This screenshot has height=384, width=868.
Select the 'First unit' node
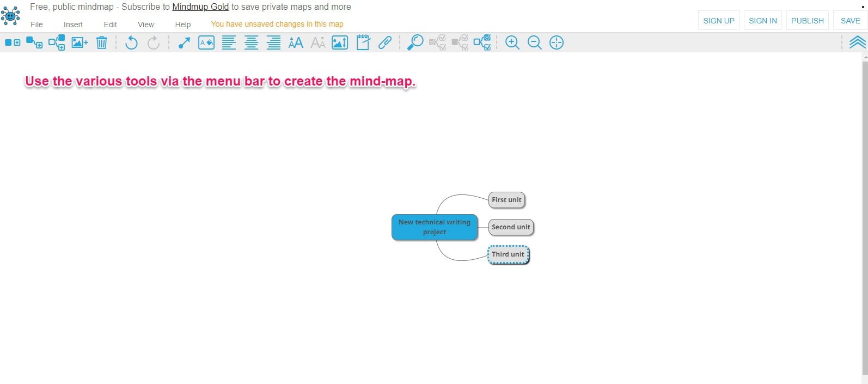coord(506,200)
